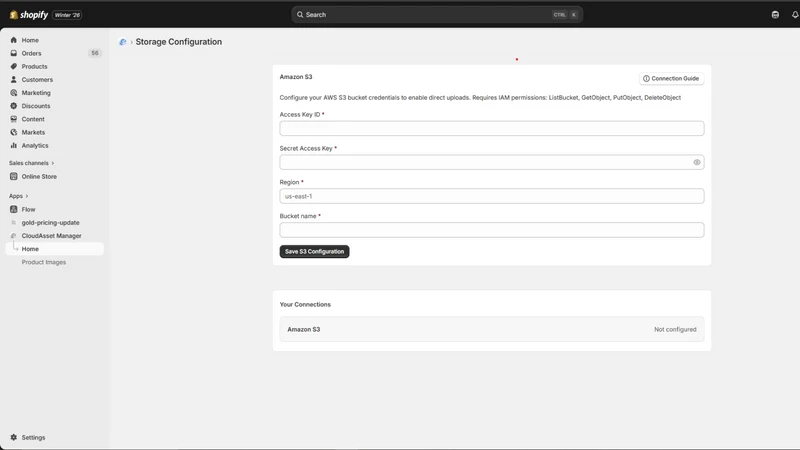Focus the Secret Access Key field
Image resolution: width=800 pixels, height=450 pixels.
tap(492, 162)
